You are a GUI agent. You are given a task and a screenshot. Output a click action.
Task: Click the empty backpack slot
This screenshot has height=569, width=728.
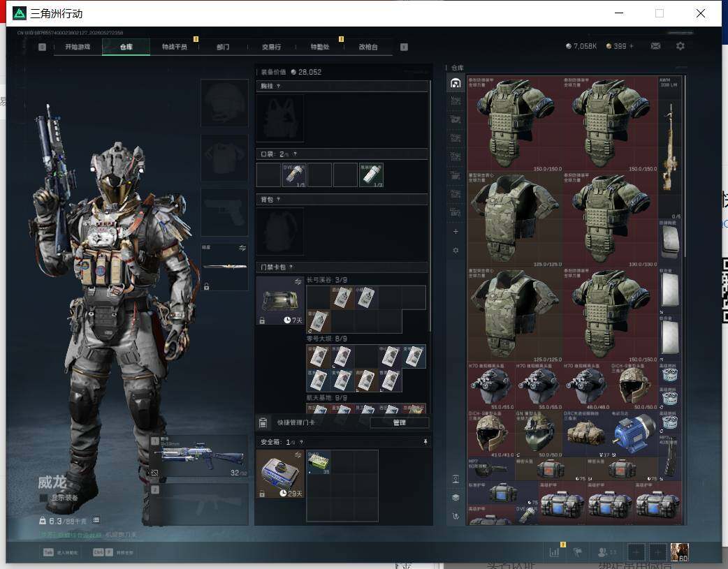click(x=280, y=232)
